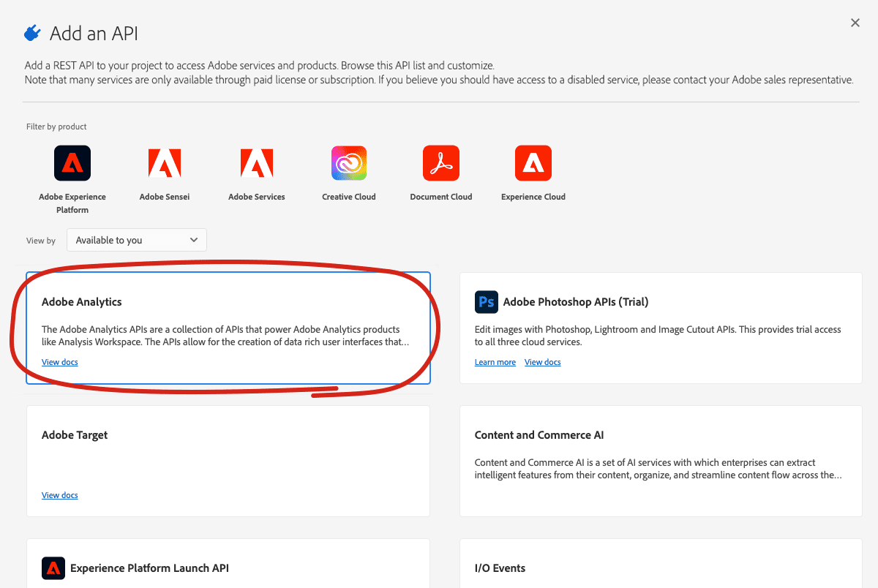Select the Experience Platform Launch API card
This screenshot has width=878, height=588.
[x=228, y=564]
